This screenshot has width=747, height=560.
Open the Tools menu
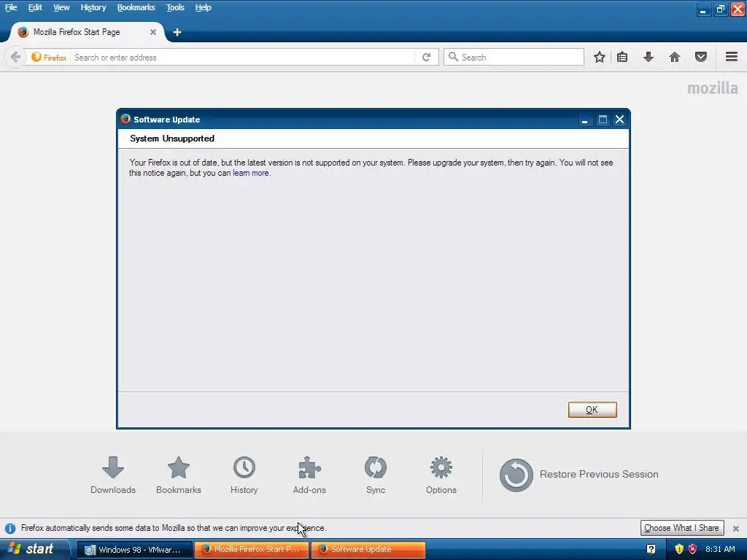[x=175, y=7]
